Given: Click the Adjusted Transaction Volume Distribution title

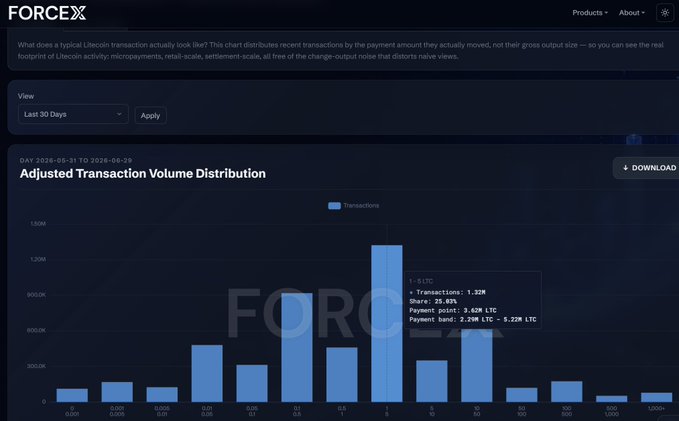Looking at the screenshot, I should (143, 174).
